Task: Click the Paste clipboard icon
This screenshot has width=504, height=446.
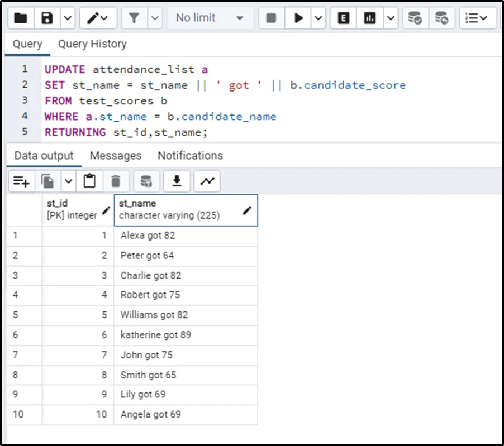Action: (89, 181)
